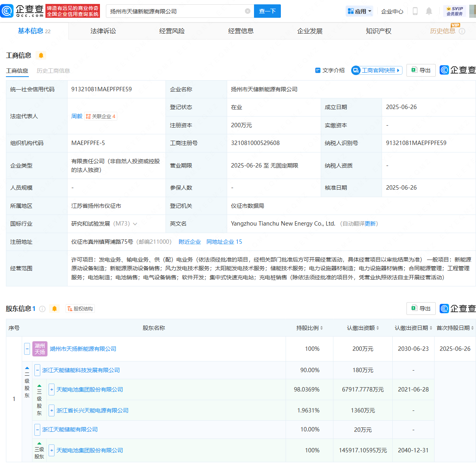
Task: Switch to 法律诉讼 tab
Action: click(103, 31)
